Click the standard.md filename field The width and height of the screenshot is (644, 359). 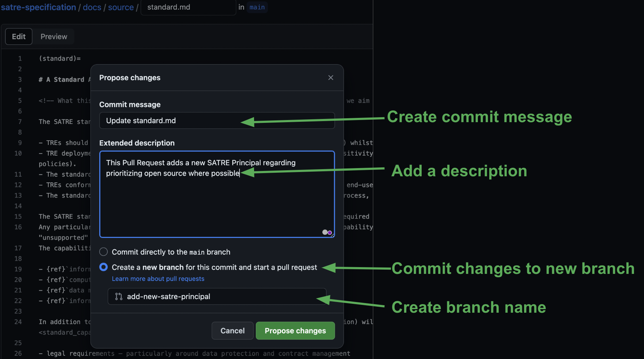pos(189,7)
